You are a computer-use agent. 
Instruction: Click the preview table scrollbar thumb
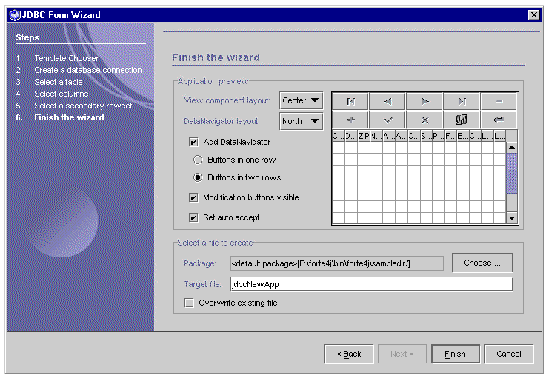coord(512,173)
